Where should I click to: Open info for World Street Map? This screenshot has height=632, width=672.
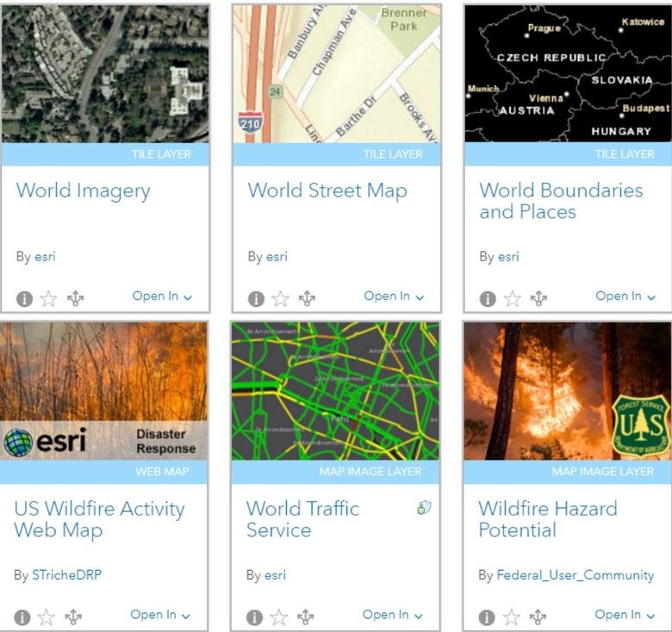pyautogui.click(x=256, y=299)
